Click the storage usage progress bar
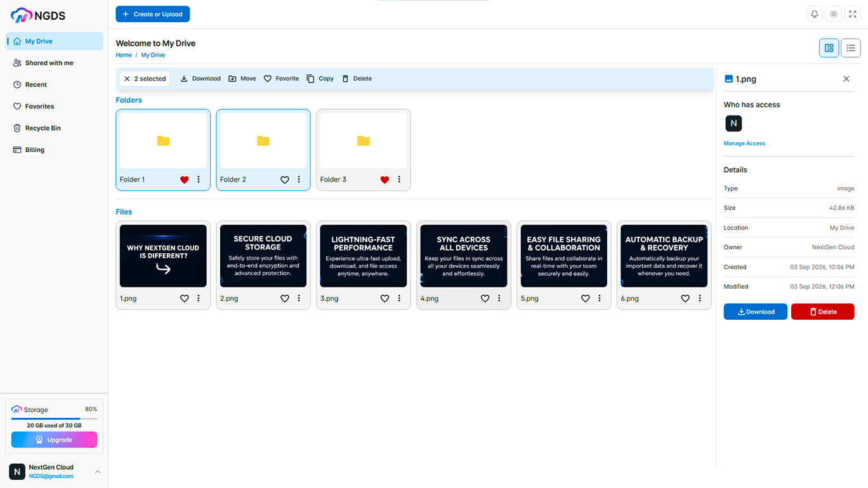This screenshot has width=868, height=488. (x=54, y=418)
